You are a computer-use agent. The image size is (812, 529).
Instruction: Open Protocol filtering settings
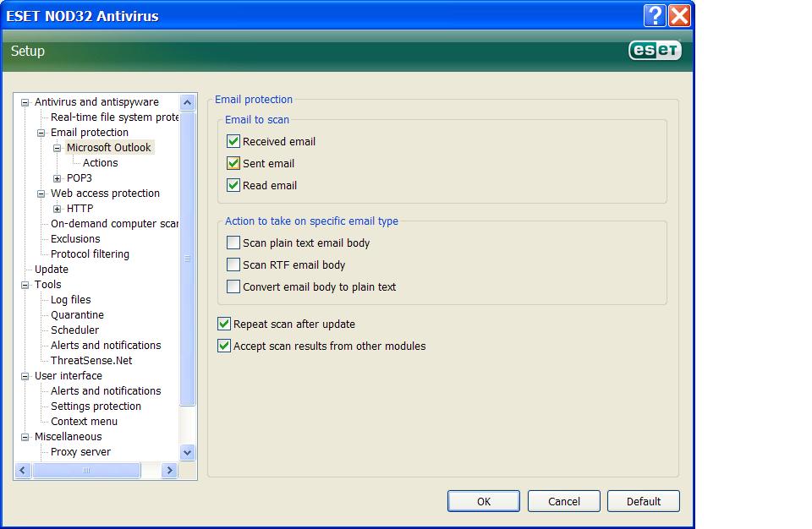(91, 254)
